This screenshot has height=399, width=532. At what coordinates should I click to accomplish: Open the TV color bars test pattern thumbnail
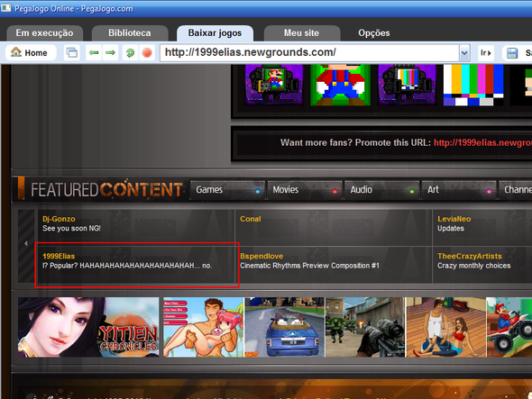473,85
